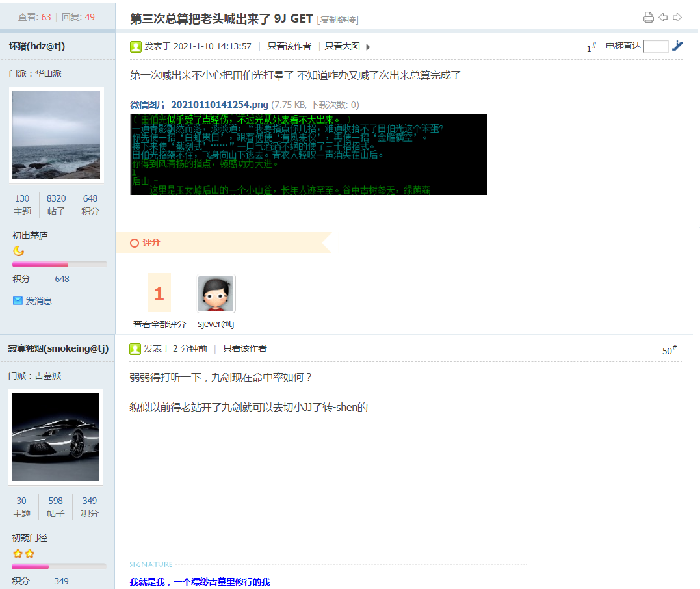Show only this author for smokeing@tj post
Viewport: 700px width, 589px height.
click(x=245, y=348)
